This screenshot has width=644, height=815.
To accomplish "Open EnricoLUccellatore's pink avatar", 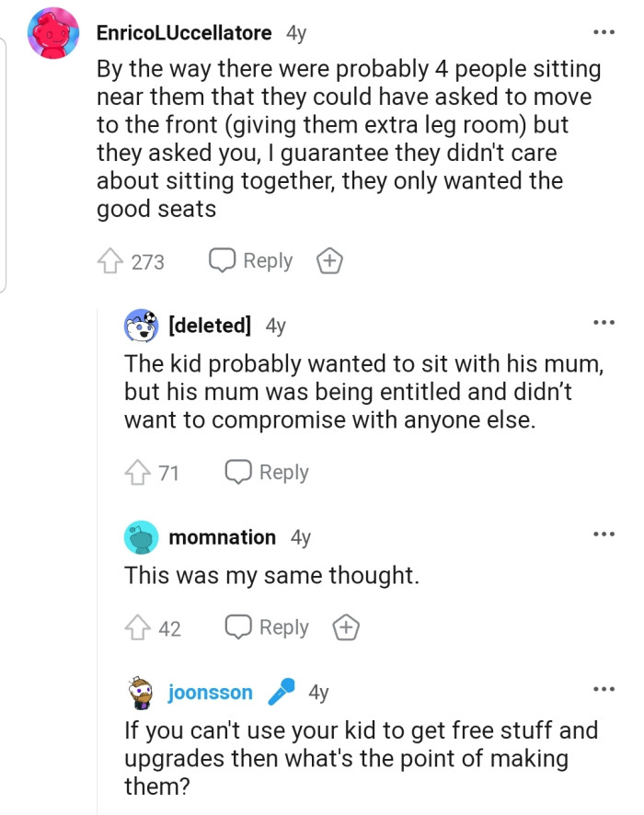I will pos(53,34).
